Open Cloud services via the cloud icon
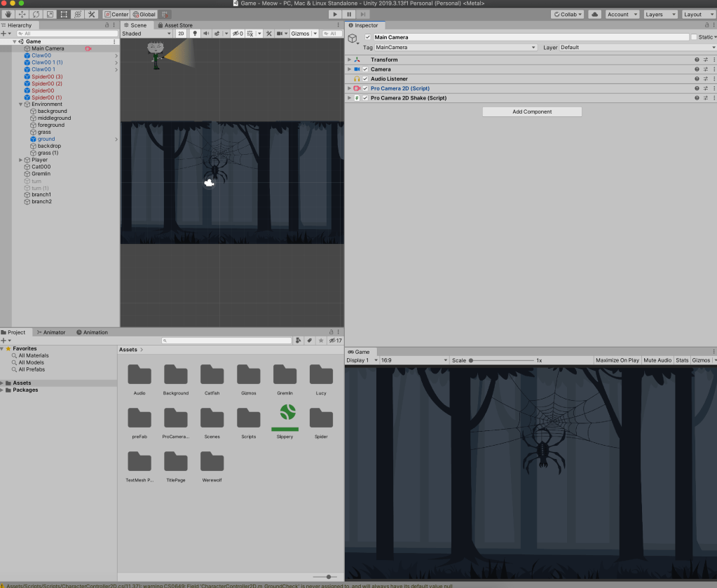Viewport: 717px width, 588px height. [594, 14]
